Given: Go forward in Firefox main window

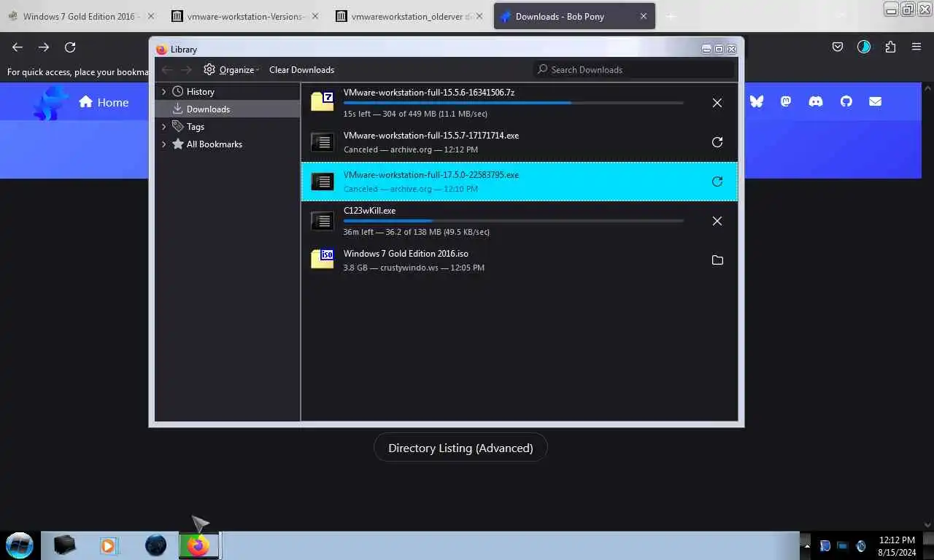Looking at the screenshot, I should pyautogui.click(x=44, y=47).
